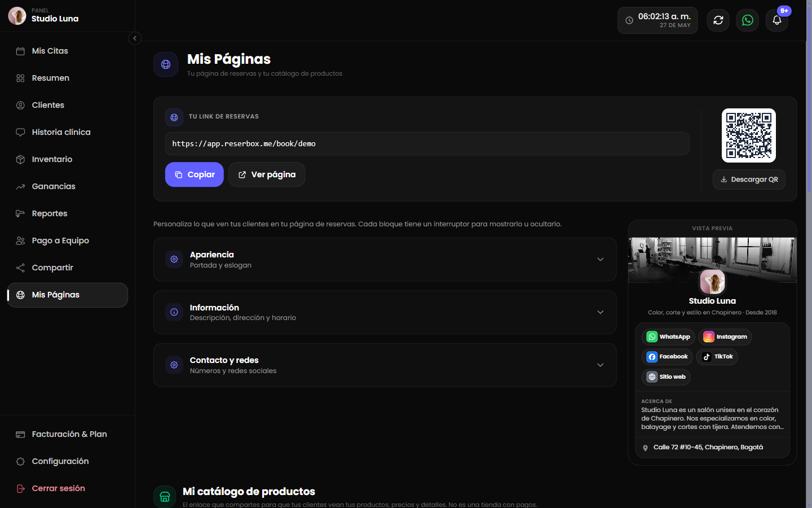This screenshot has height=508, width=812.
Task: Click the Mis Páginas globe icon in sidebar
Action: click(x=20, y=295)
